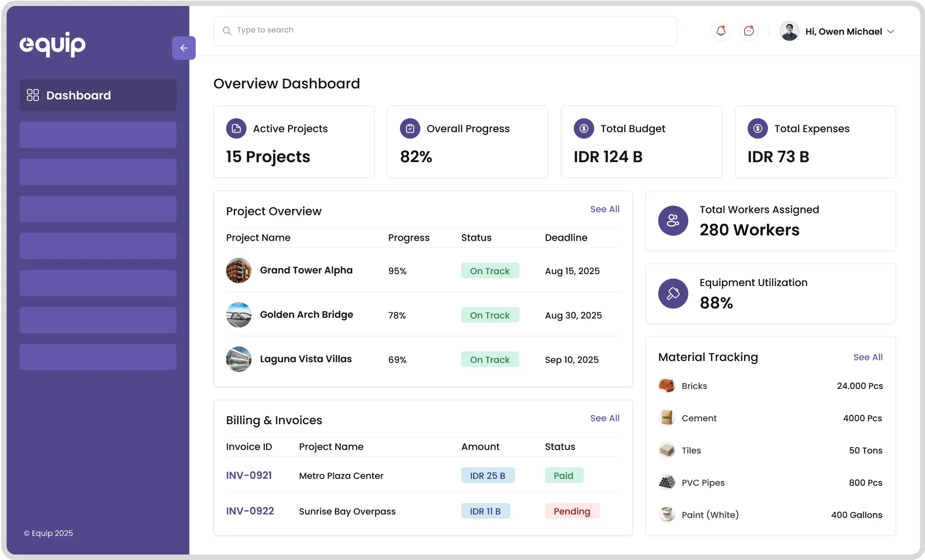The height and width of the screenshot is (560, 925).
Task: Open See All in Material Tracking
Action: [867, 357]
